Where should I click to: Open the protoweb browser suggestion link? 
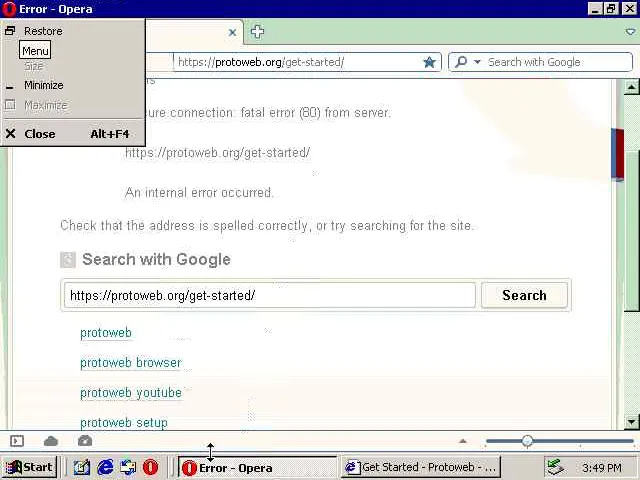click(130, 362)
